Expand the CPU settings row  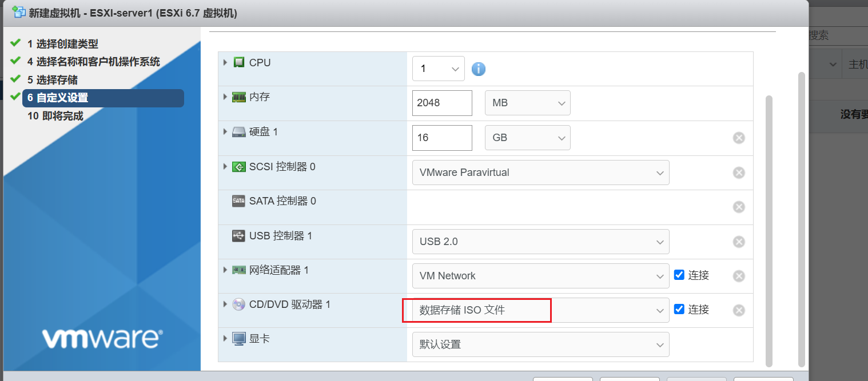coord(225,62)
